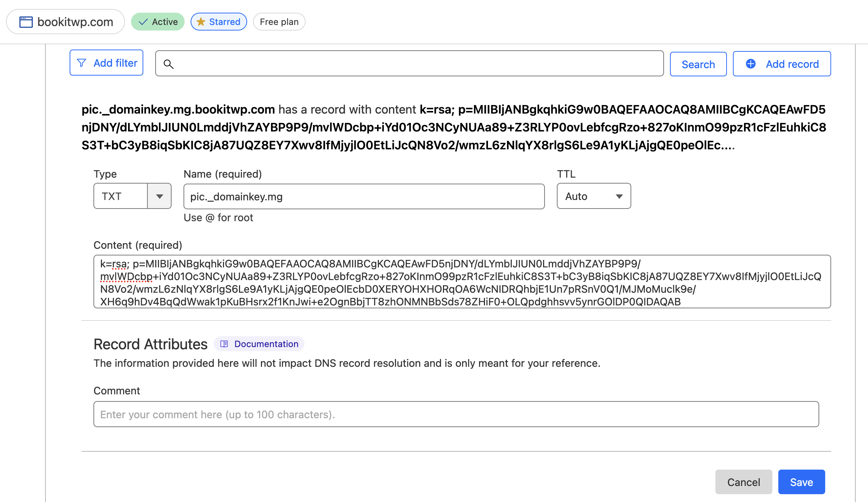The height and width of the screenshot is (502, 868).
Task: Open the Record Attributes Documentation link
Action: (266, 344)
